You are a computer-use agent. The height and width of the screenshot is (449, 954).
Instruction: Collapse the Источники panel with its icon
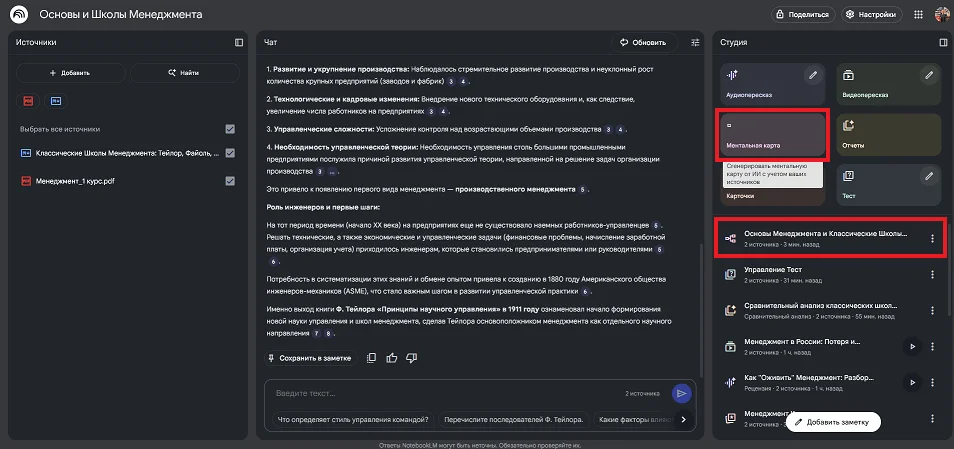click(239, 43)
